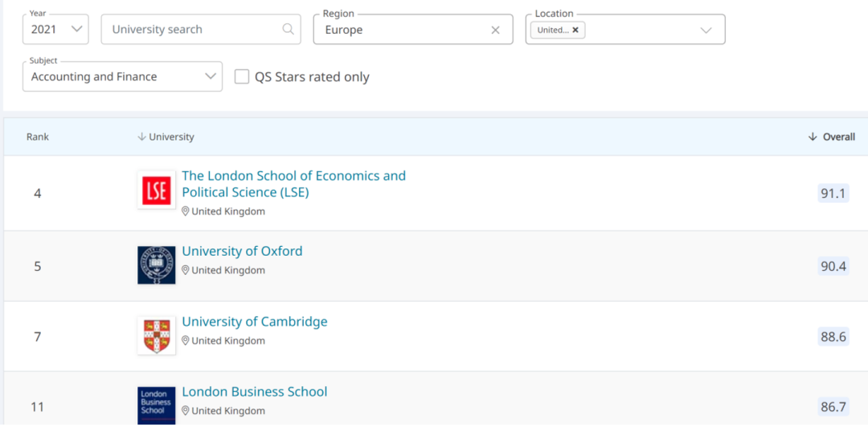Click rank number 7
The width and height of the screenshot is (868, 427).
coord(38,337)
